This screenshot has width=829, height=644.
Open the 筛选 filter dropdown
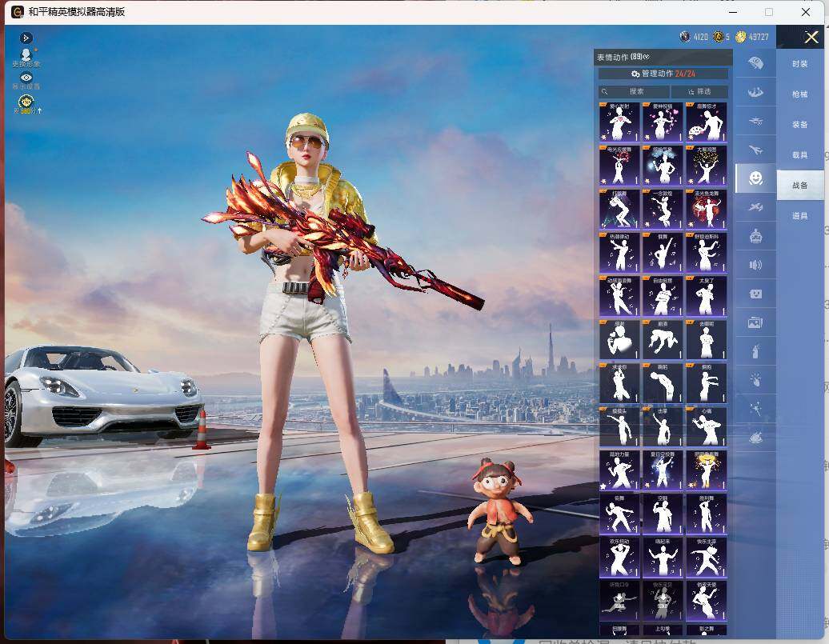(x=699, y=91)
